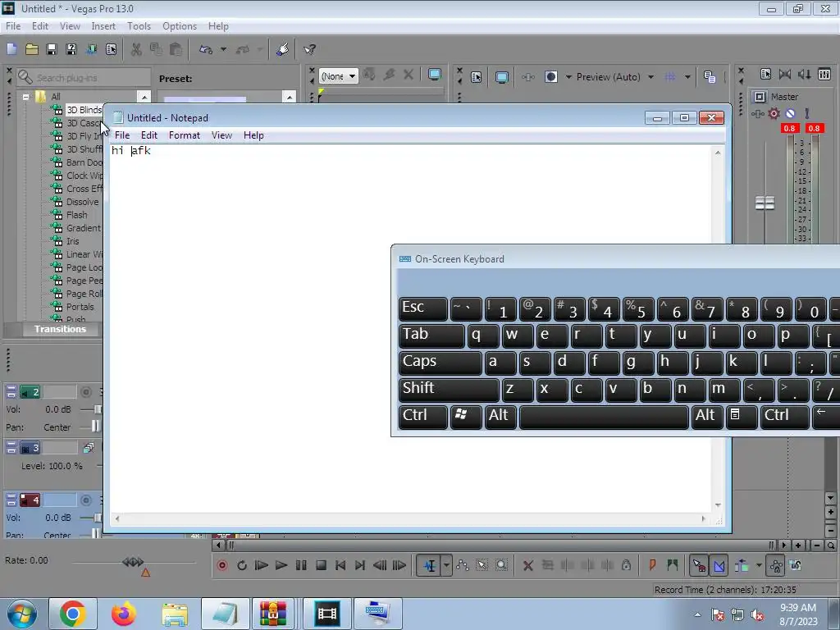Click the Esc key on On-Screen Keyboard
This screenshot has height=630, width=840.
[x=423, y=309]
